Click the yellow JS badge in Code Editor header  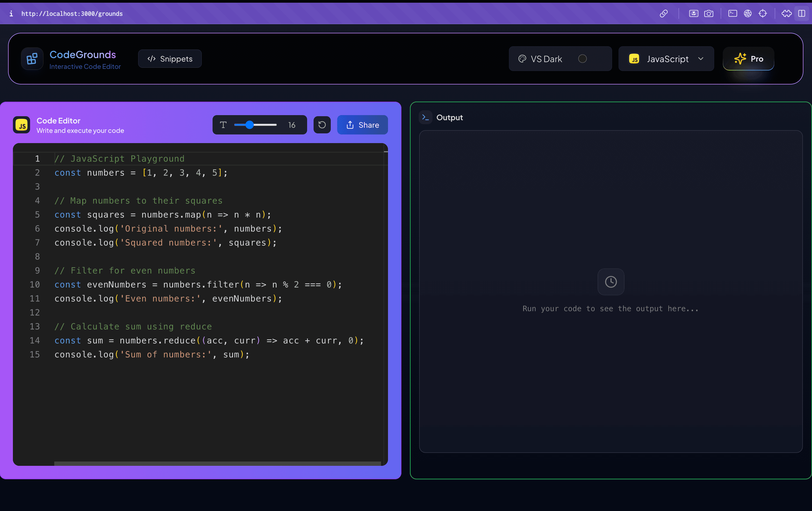(21, 125)
